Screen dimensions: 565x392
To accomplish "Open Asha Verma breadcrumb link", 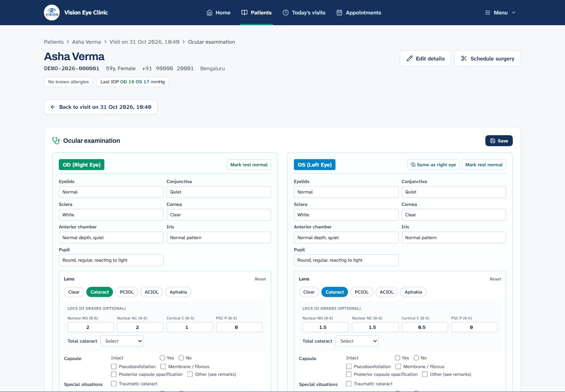I will pos(86,42).
